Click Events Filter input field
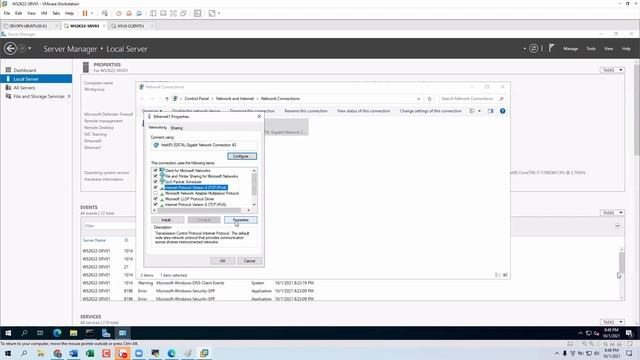Viewport: 640px width, 360px height. [109, 226]
